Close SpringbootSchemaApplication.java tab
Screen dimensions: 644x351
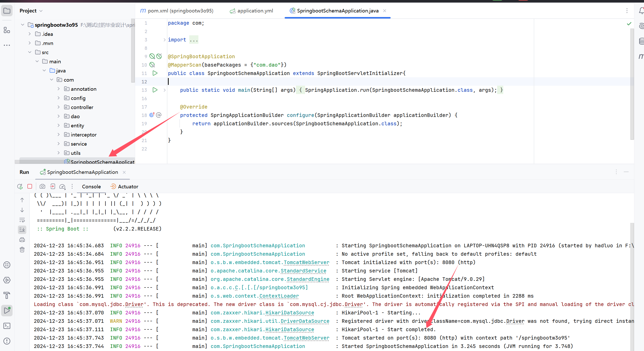click(x=385, y=11)
